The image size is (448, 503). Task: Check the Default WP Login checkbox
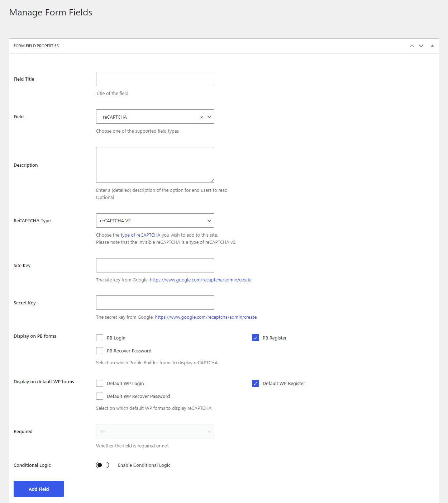[x=100, y=383]
